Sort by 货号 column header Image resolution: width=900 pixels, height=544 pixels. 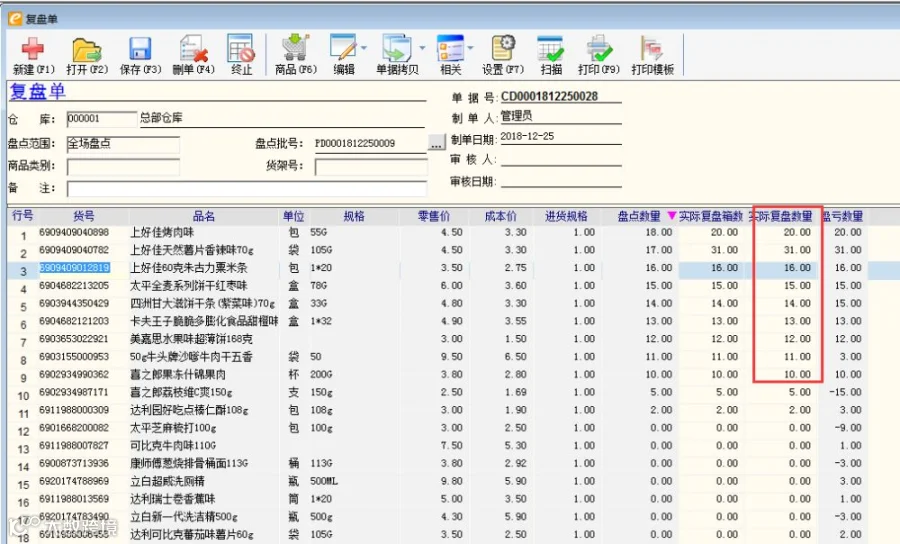click(x=84, y=216)
